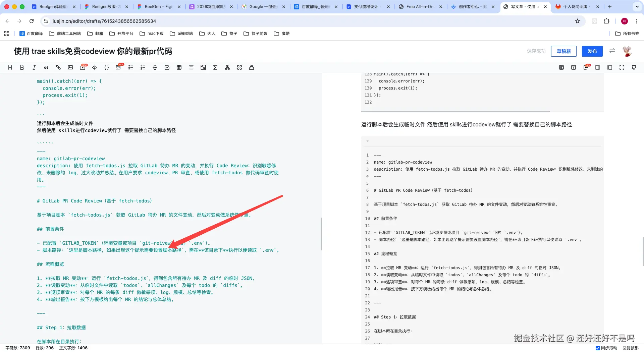This screenshot has height=352, width=644.
Task: Switch to the 个人访问令牌 GitLab tab
Action: (x=578, y=7)
